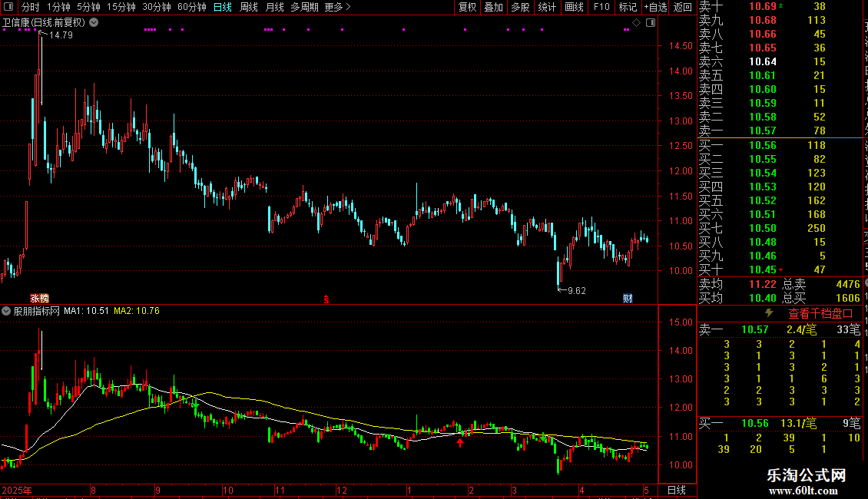
Task: Open the dropdown beside 卫信康(日线.前复权)
Action: click(x=94, y=22)
